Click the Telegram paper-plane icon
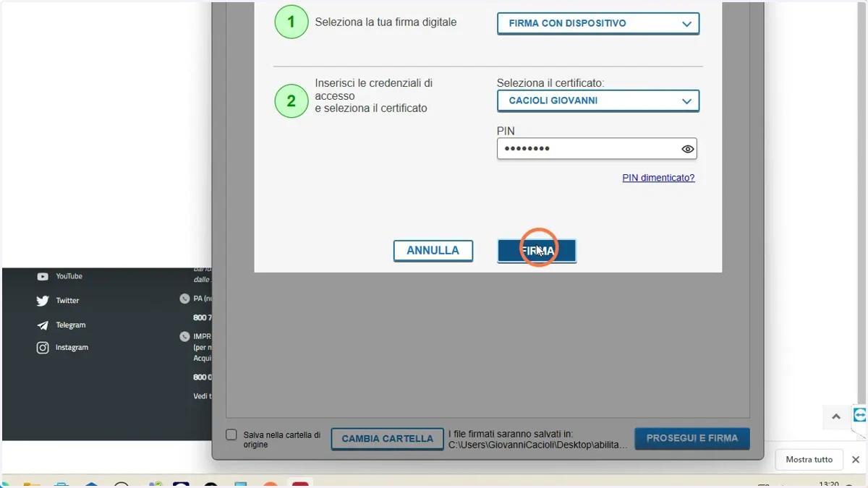The image size is (868, 488). coord(43,325)
